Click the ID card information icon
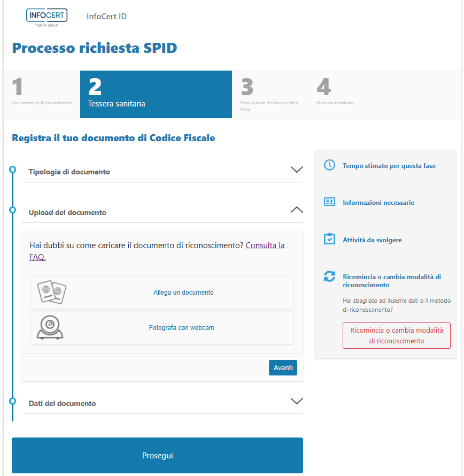 point(329,202)
